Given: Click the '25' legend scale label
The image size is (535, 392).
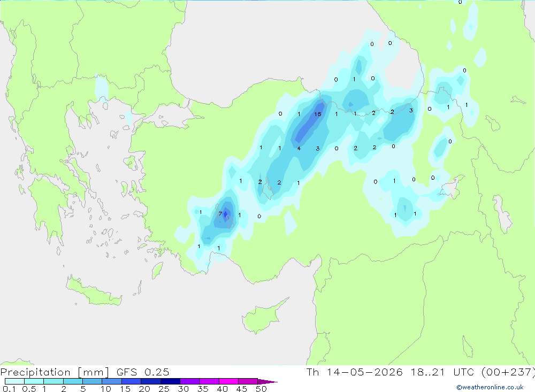Looking at the screenshot, I should (x=164, y=389).
